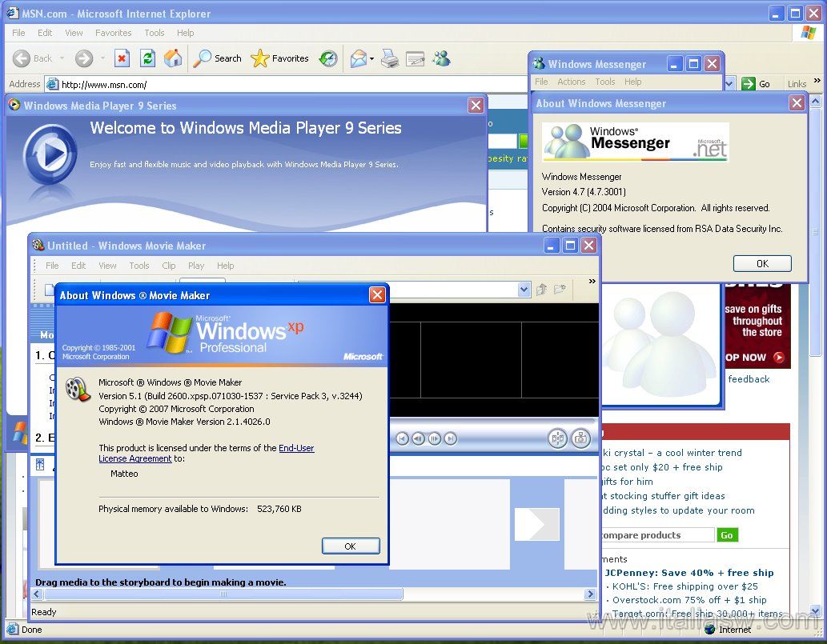Click the Edit page icon in IE toolbar
This screenshot has height=644, width=827.
pos(415,58)
